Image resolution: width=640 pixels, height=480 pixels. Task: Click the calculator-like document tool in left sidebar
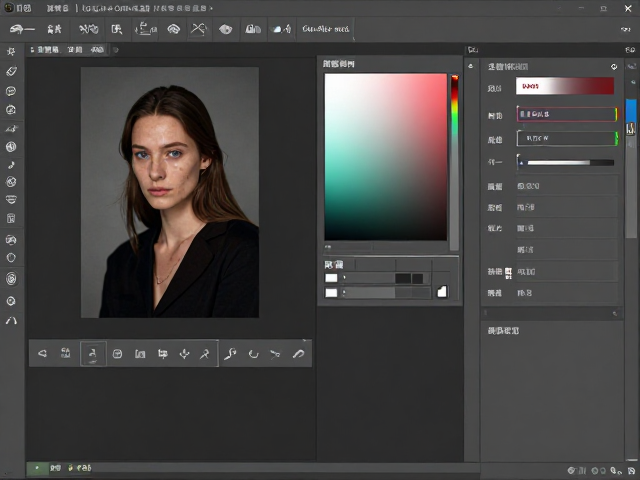[11, 218]
